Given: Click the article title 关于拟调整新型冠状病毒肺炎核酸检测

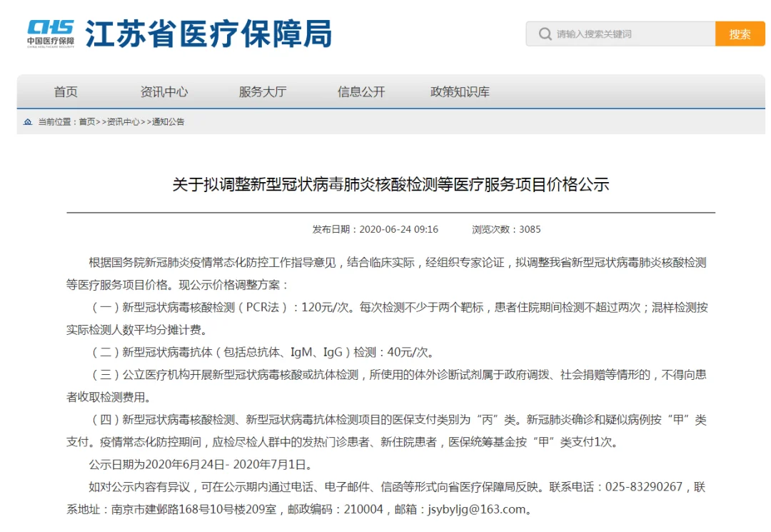Looking at the screenshot, I should tap(390, 185).
